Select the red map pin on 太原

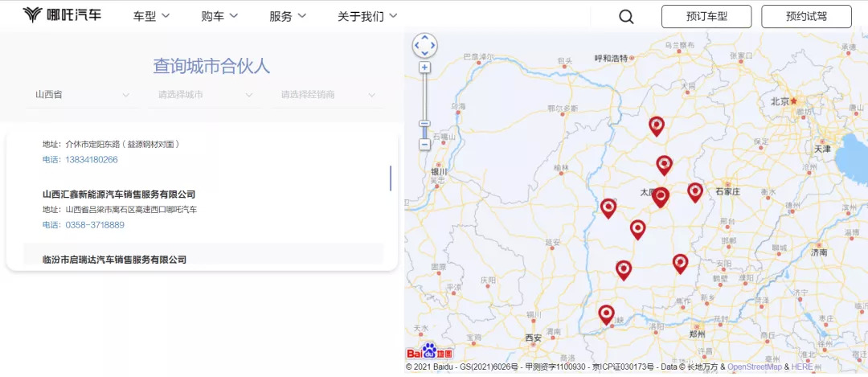pyautogui.click(x=661, y=198)
